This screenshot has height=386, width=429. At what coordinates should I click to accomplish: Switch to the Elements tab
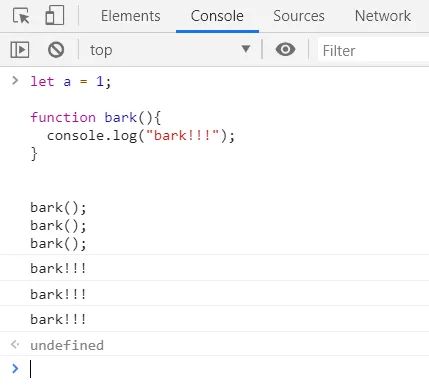(x=131, y=16)
